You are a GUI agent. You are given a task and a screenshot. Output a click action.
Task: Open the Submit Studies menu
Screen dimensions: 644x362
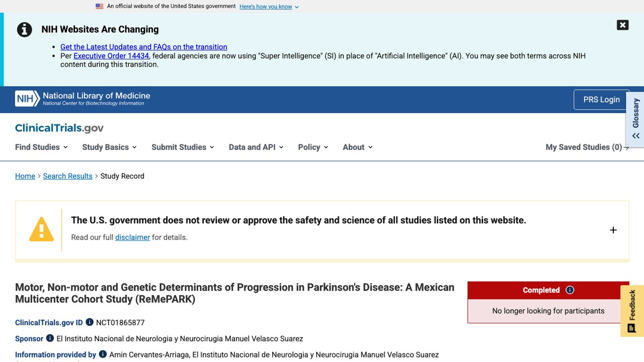coord(183,147)
